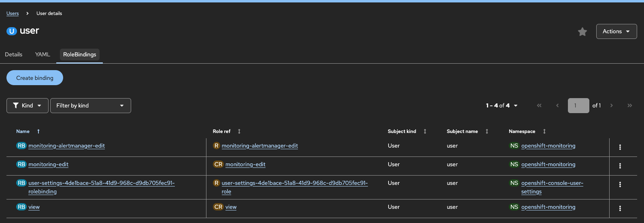Expand the Actions dropdown
Screen dimensions: 644x223
coord(616,31)
